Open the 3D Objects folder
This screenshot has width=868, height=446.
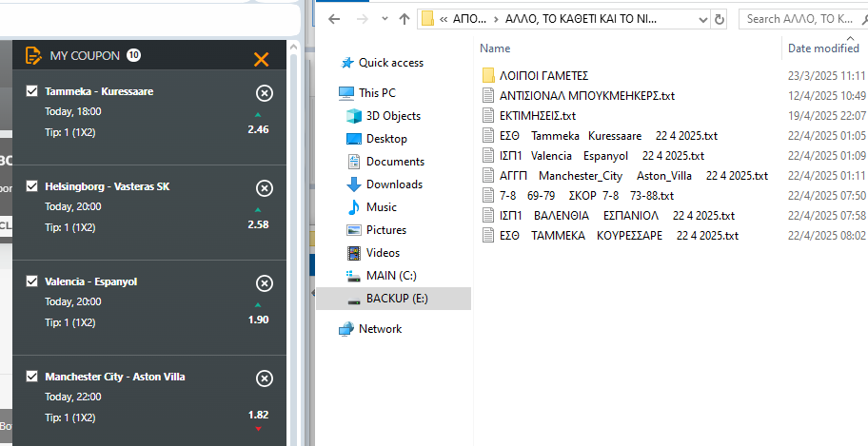pos(393,116)
